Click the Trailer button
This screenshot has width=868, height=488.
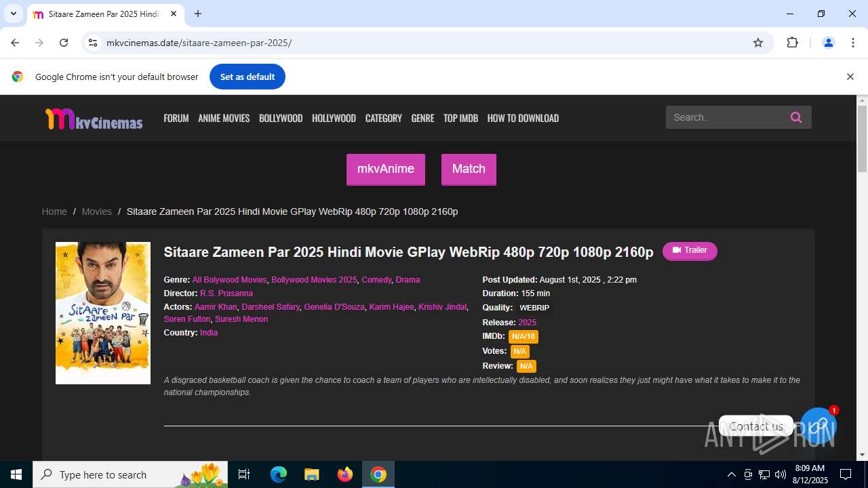click(x=690, y=251)
